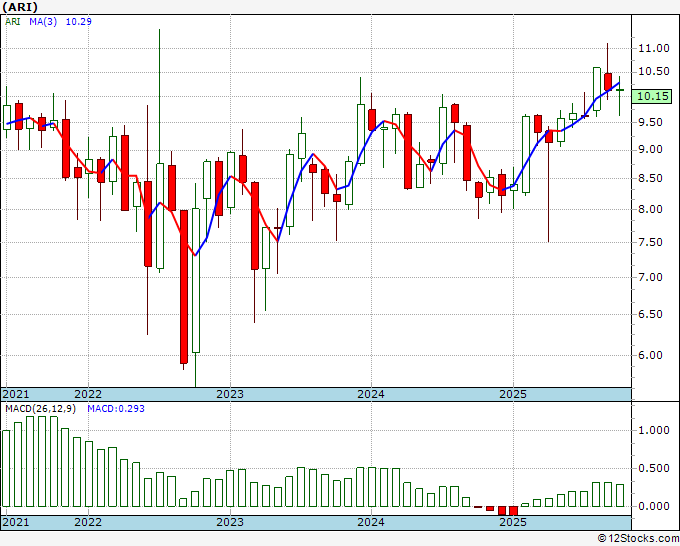The height and width of the screenshot is (546, 680).
Task: Click the (ARI) ticker title
Action: pyautogui.click(x=20, y=7)
